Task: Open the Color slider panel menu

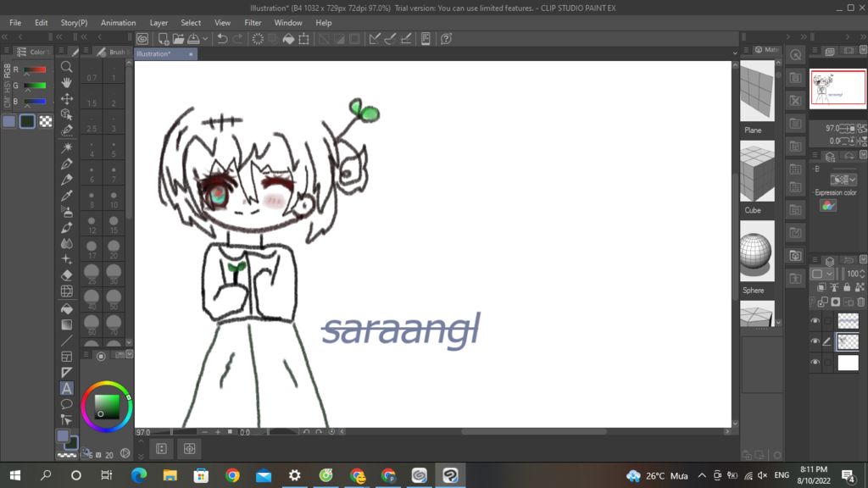Action: click(x=6, y=51)
